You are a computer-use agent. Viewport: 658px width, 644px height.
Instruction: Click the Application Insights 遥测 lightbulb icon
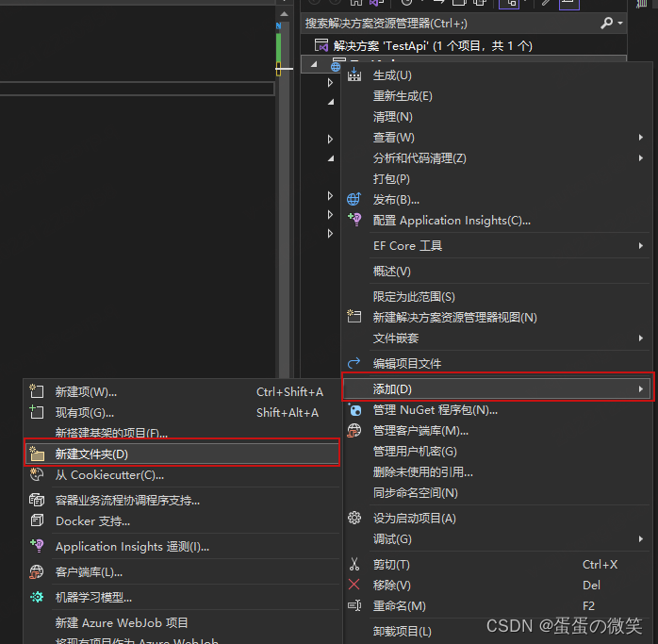pos(37,546)
